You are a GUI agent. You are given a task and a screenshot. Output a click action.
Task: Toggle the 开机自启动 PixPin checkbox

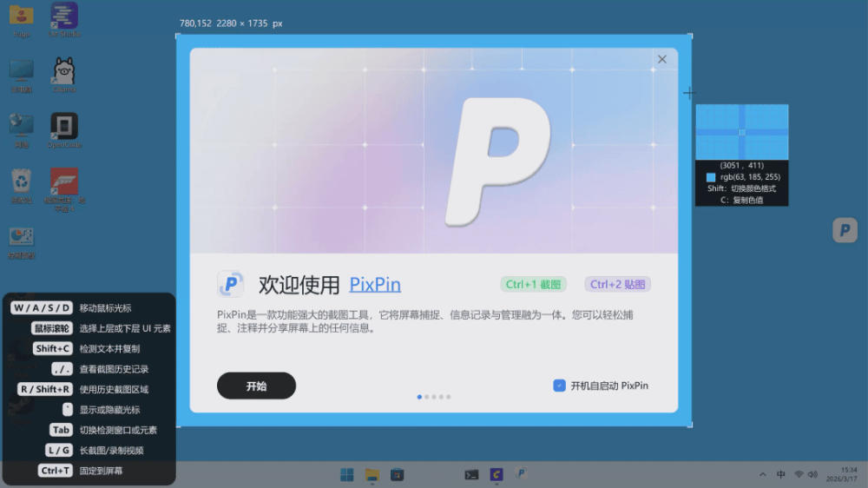[559, 386]
